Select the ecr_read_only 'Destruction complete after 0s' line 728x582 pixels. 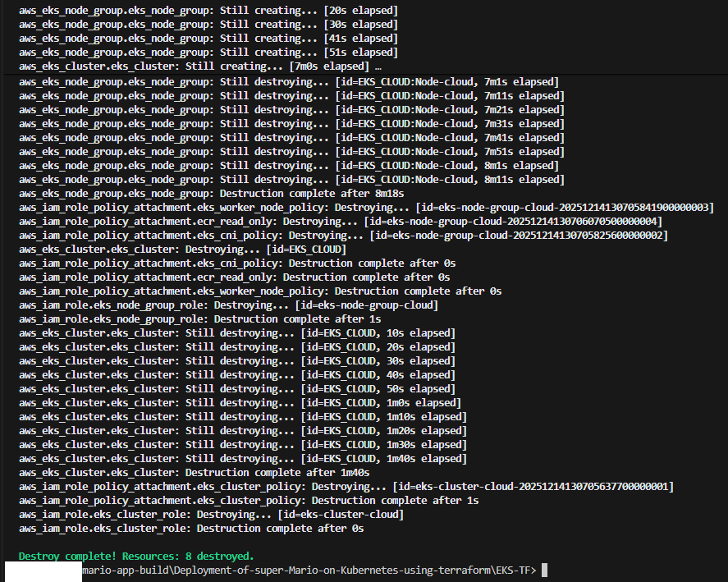[x=234, y=277]
